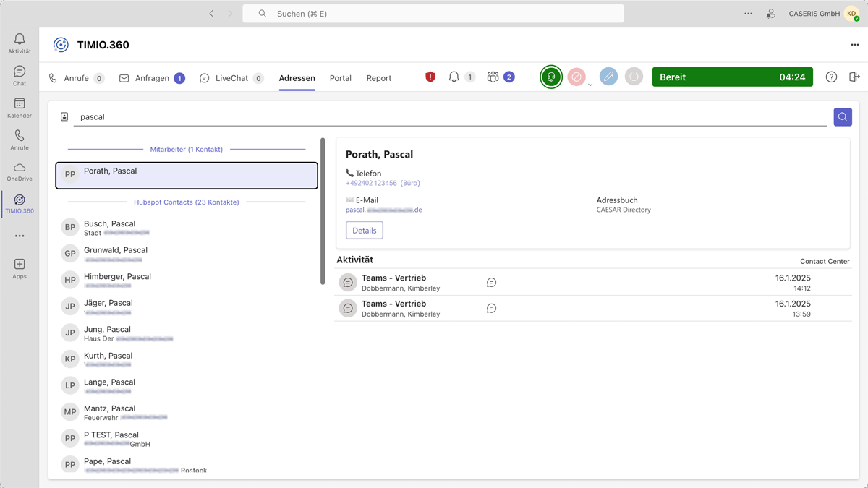Click the red shield alert icon

coord(430,77)
